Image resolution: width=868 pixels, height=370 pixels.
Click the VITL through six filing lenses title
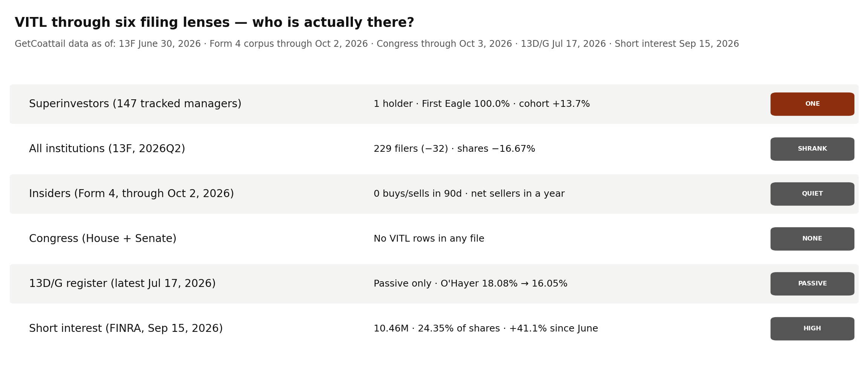[214, 23]
